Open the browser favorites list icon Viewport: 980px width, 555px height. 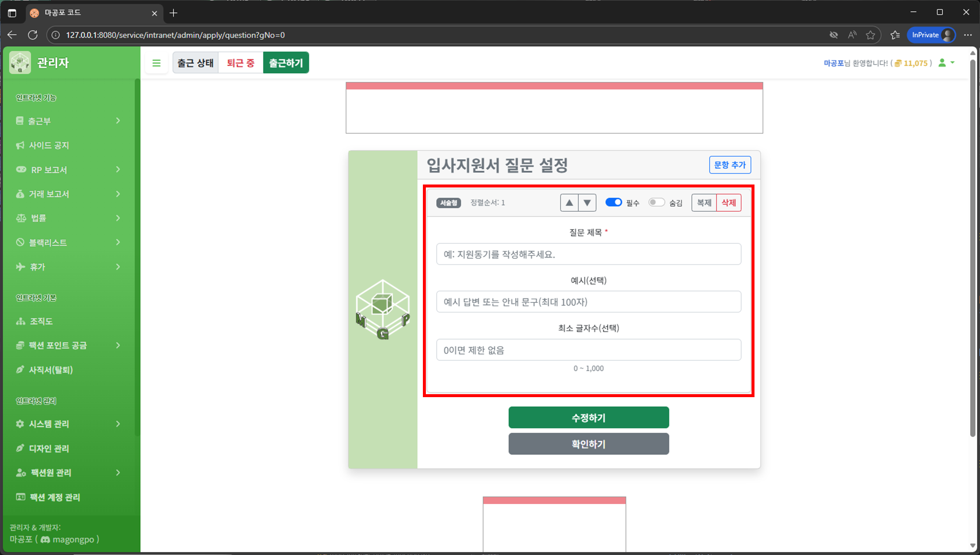(x=895, y=35)
